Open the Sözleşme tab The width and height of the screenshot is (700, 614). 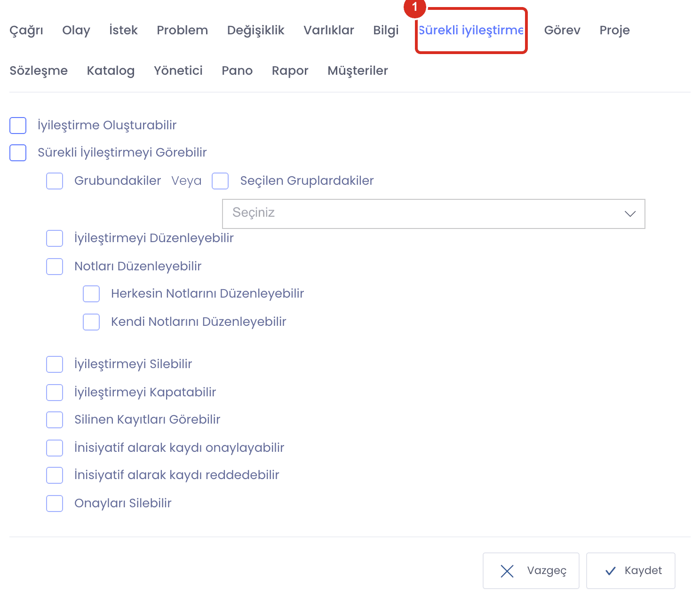39,71
